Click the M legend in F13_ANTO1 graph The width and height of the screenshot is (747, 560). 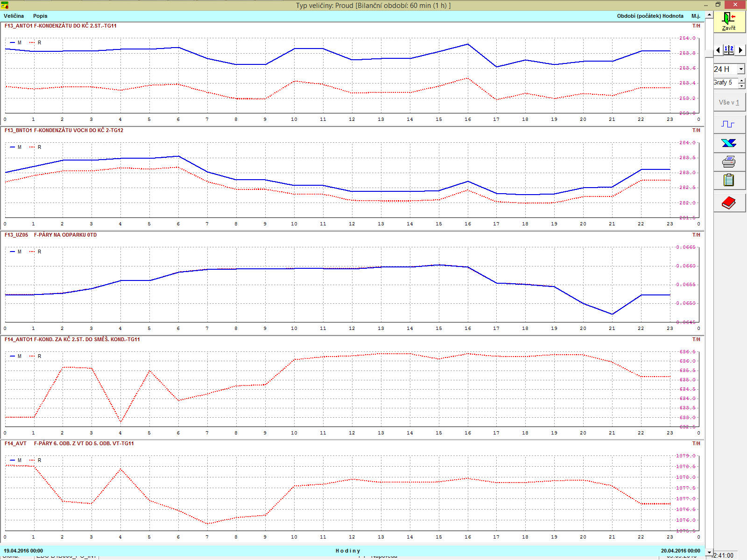[x=16, y=42]
